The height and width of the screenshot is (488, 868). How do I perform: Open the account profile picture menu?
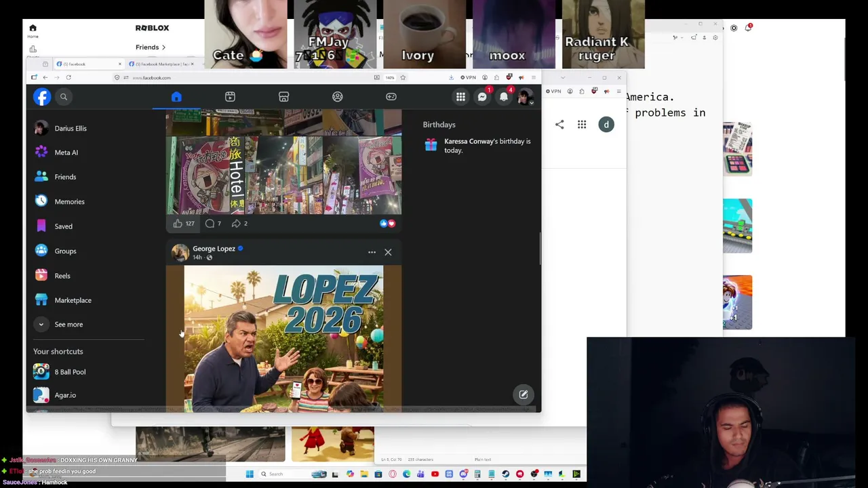pos(525,97)
